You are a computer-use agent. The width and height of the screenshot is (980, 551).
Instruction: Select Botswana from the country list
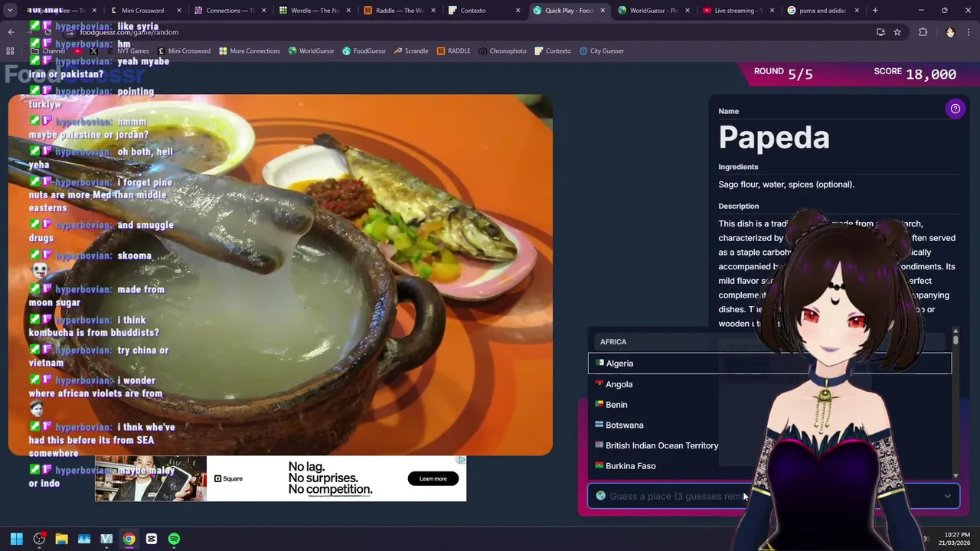pos(769,425)
